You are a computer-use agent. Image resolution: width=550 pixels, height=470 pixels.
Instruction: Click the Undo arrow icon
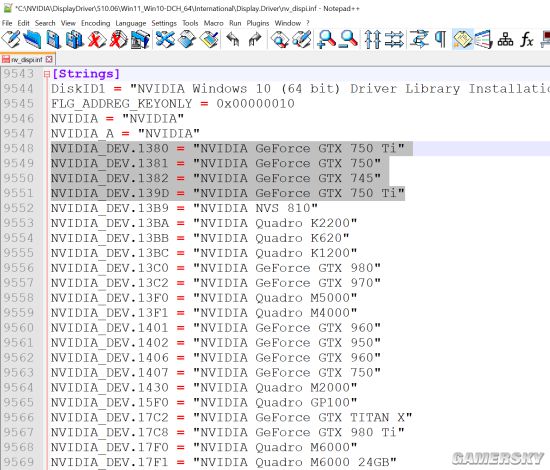coord(233,39)
